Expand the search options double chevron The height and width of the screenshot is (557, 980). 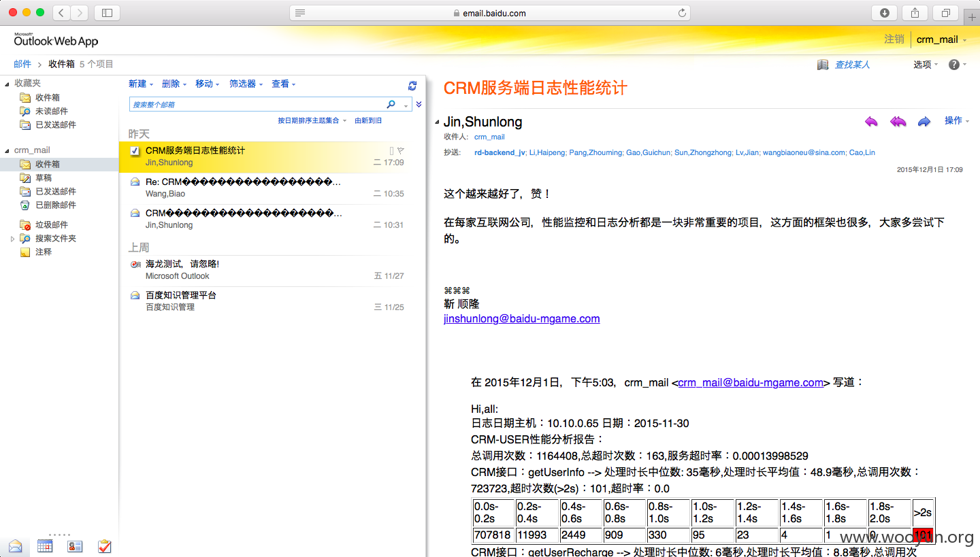pyautogui.click(x=419, y=105)
